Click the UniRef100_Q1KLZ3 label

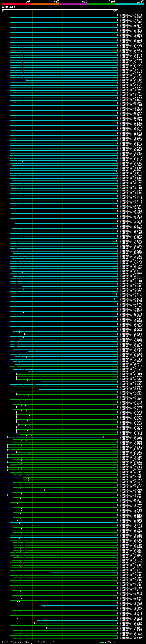[x=131, y=85]
